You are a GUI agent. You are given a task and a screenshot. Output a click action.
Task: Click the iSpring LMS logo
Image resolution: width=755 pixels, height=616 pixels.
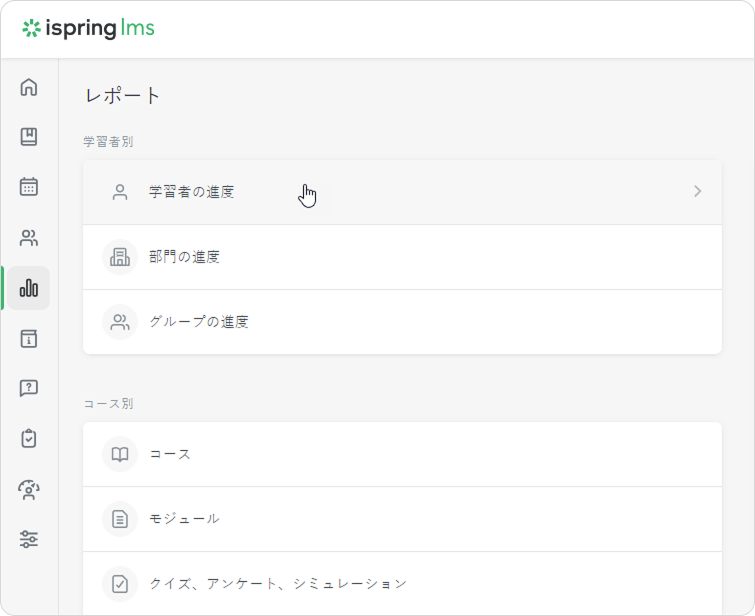[88, 28]
